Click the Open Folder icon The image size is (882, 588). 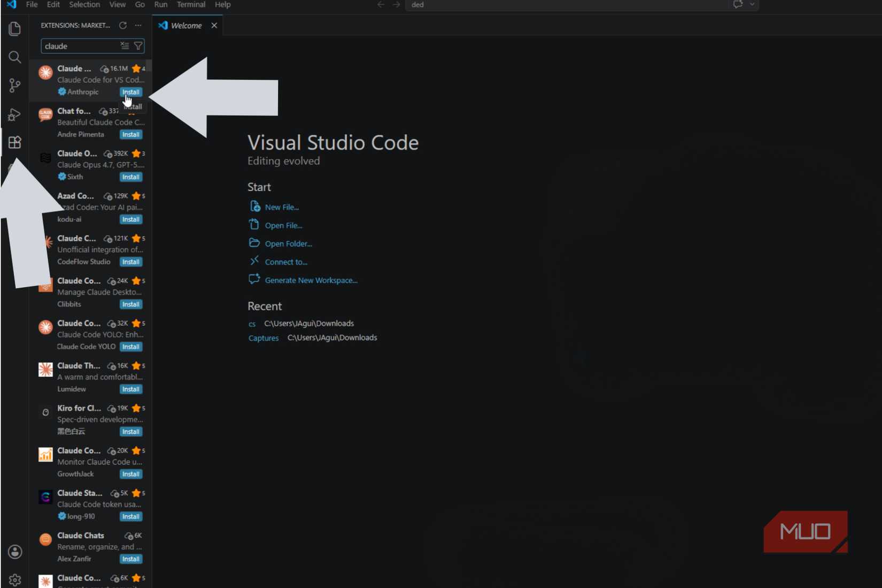coord(254,243)
